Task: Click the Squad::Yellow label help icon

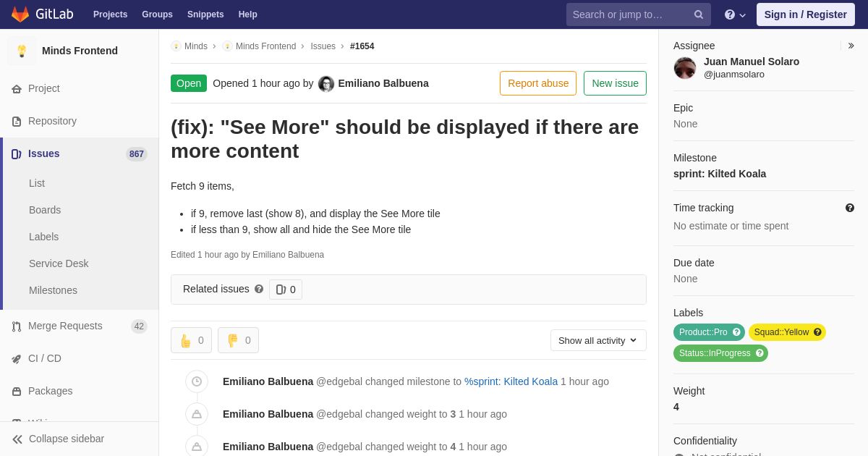Action: click(817, 332)
